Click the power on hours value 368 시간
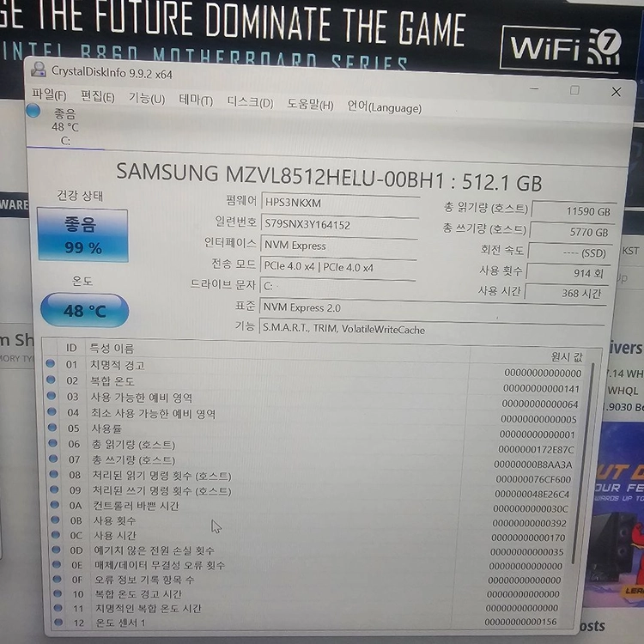Screen dimensions: 644x644 [566, 294]
